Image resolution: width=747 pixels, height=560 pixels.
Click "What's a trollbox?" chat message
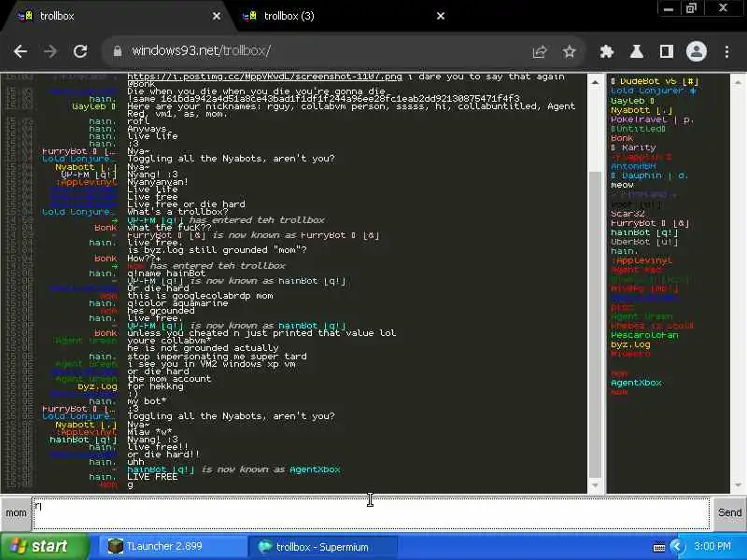tap(177, 212)
